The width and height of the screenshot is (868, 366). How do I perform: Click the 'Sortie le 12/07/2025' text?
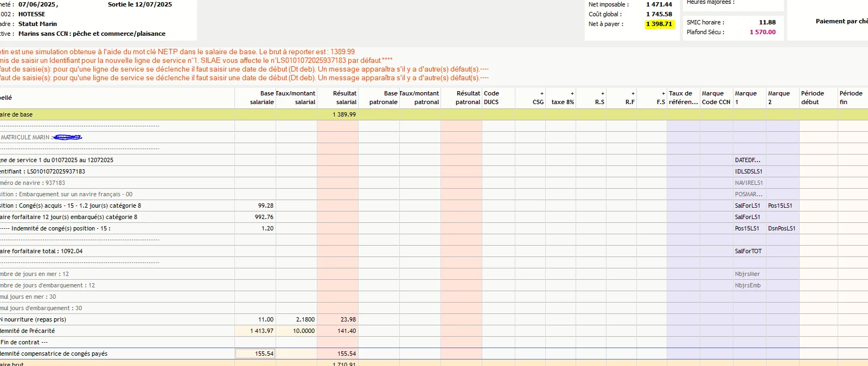[x=140, y=4]
